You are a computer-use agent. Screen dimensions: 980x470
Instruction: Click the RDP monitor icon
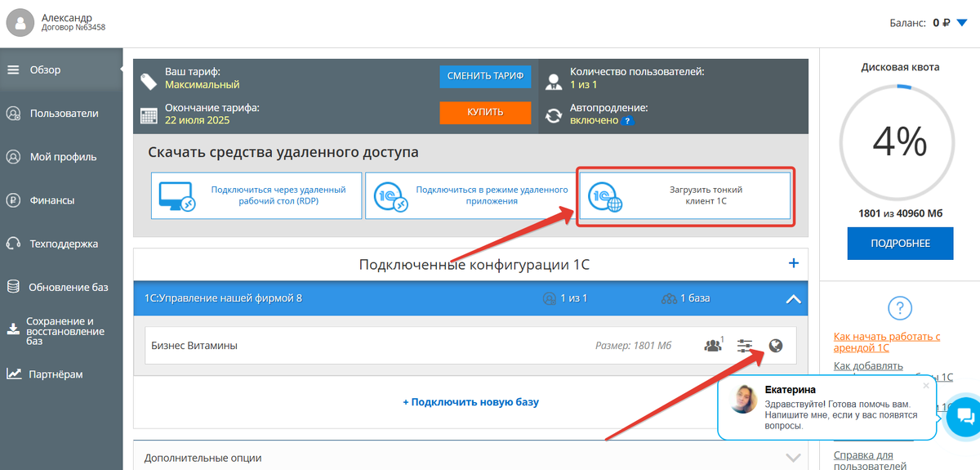[178, 195]
